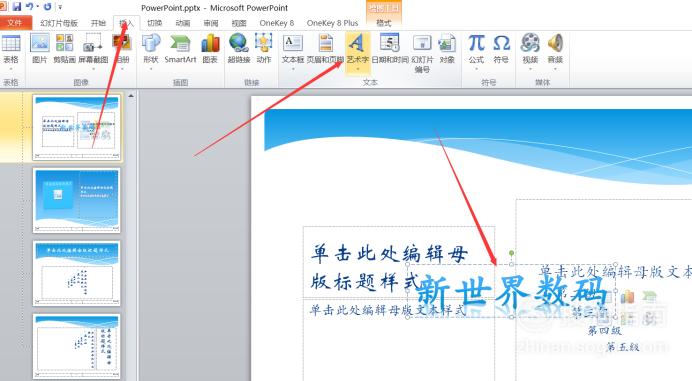Click the Save icon in quick access toolbar
Viewport: 692px width, 381px height.
tap(17, 7)
